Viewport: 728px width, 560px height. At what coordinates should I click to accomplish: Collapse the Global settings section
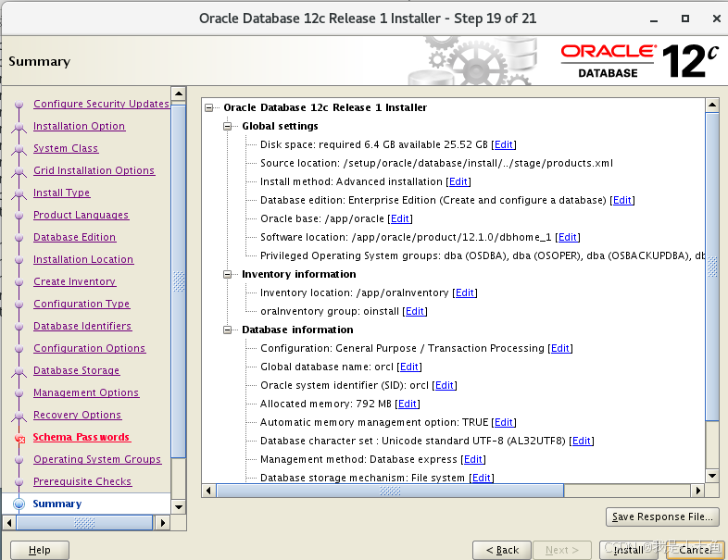coord(228,126)
